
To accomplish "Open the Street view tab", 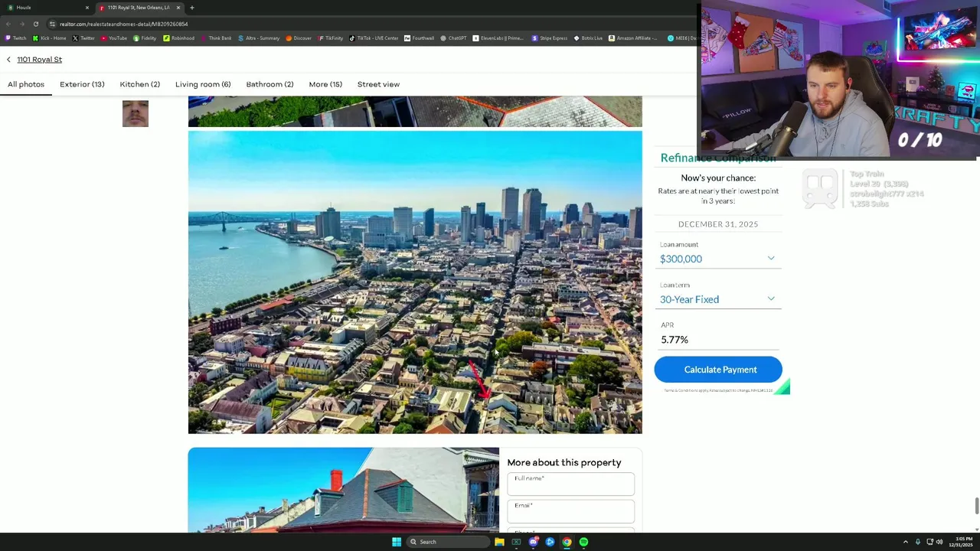I will pyautogui.click(x=378, y=84).
